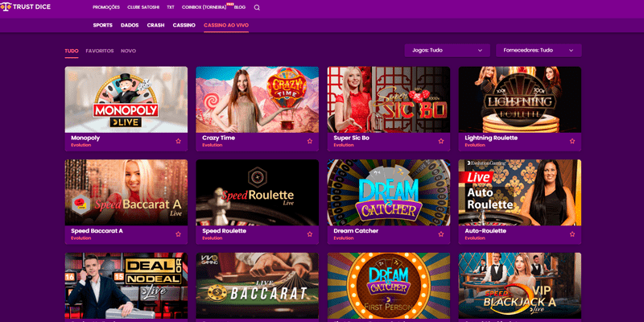This screenshot has width=644, height=322.
Task: Click the Speed Baccarat A title text
Action: 97,231
